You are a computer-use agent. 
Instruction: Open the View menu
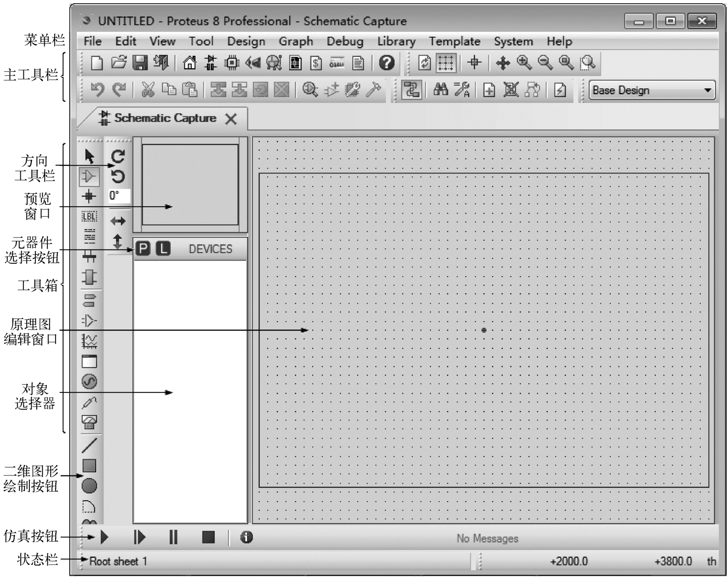[x=162, y=41]
